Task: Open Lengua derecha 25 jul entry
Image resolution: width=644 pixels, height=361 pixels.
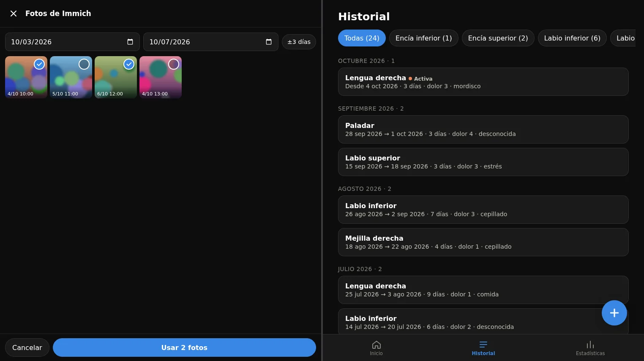Action: tap(483, 290)
